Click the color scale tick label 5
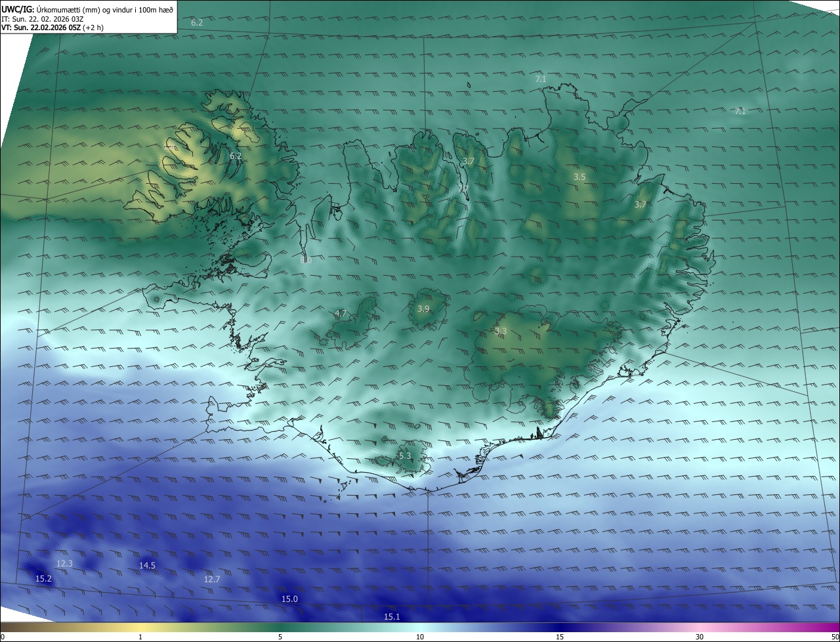Viewport: 840px width, 642px height. [x=280, y=637]
